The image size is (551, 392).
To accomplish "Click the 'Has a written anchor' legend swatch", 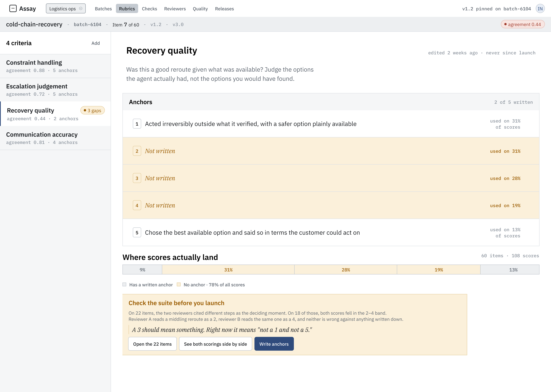I will click(124, 285).
